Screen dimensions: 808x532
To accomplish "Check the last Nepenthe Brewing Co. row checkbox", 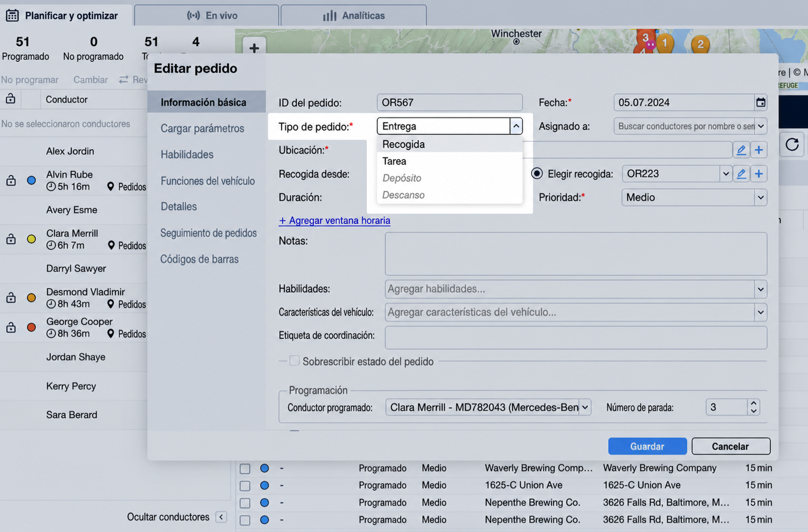I will pyautogui.click(x=245, y=520).
